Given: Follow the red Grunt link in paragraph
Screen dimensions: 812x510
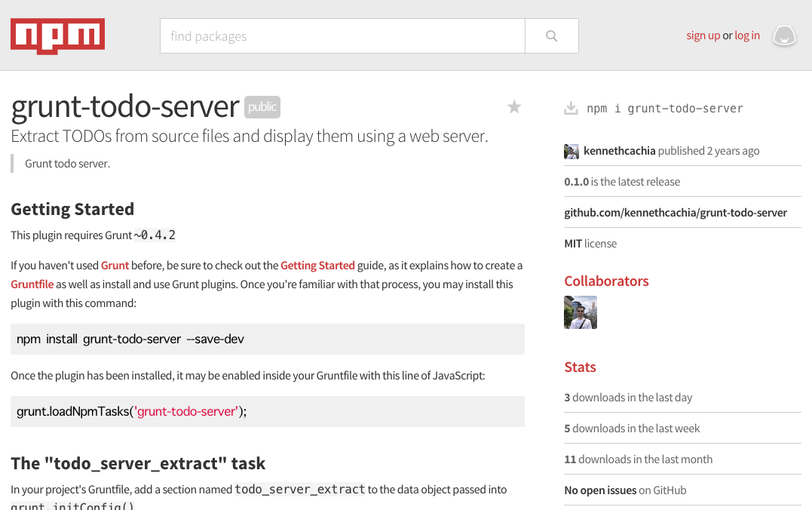Looking at the screenshot, I should (115, 266).
